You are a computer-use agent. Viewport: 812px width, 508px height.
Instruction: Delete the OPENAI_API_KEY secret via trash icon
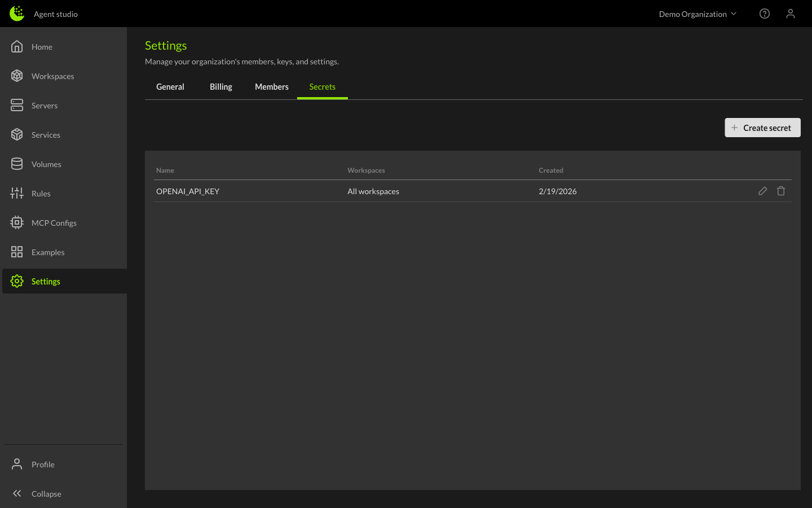point(781,191)
